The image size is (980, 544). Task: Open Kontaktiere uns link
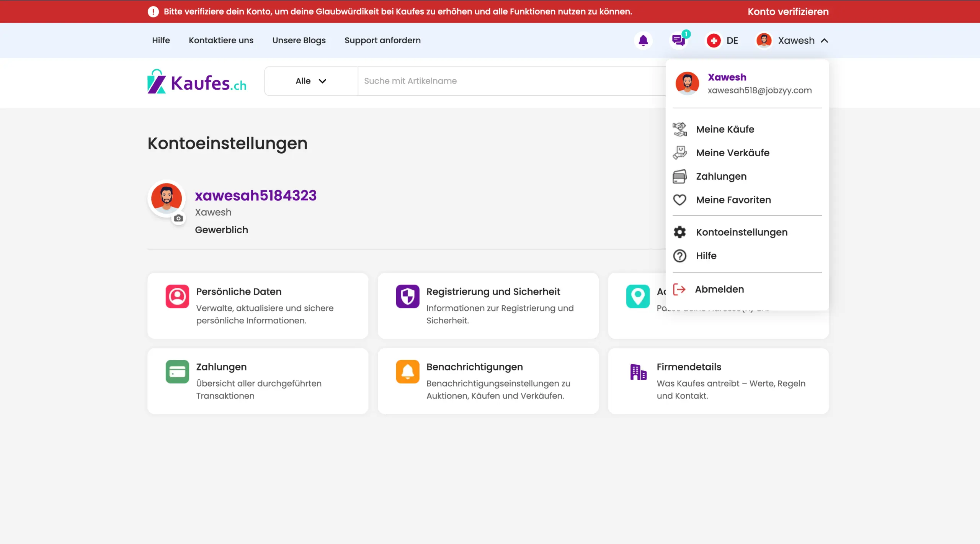[x=221, y=40]
